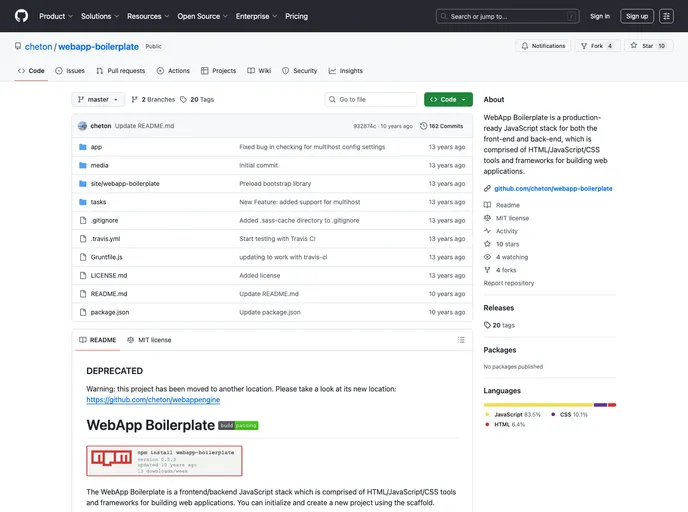Open the cheton user link
This screenshot has height=512, width=688.
click(x=39, y=47)
